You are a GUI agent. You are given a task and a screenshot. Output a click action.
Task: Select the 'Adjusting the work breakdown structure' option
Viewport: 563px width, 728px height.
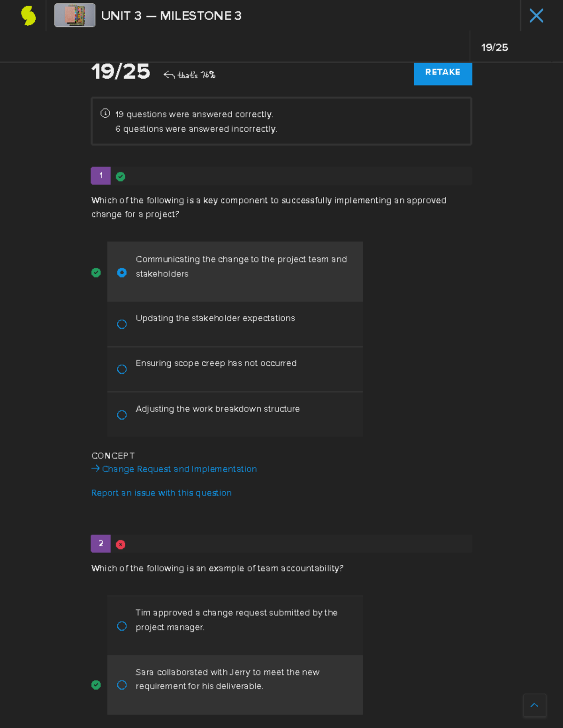tap(122, 415)
